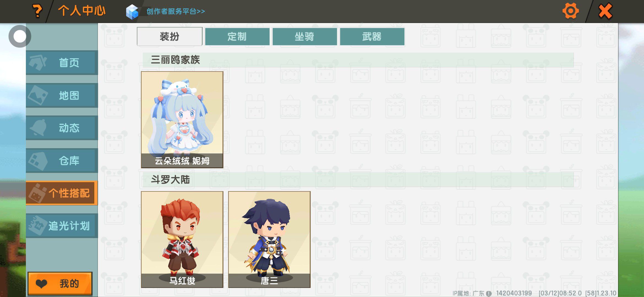Tap the blue cube creator platform icon
644x297 pixels.
click(132, 12)
